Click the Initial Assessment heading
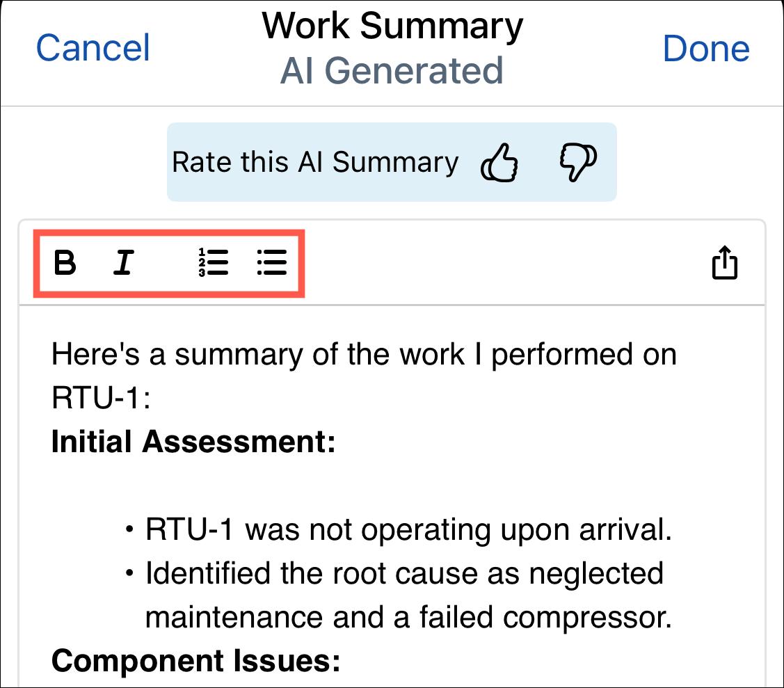The image size is (784, 688). click(193, 442)
